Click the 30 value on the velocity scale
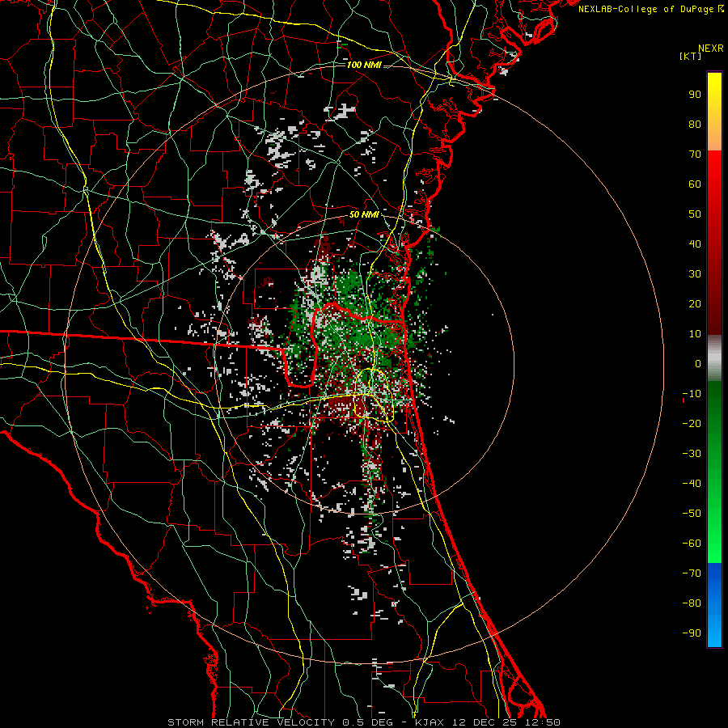The image size is (728, 728). tap(695, 274)
